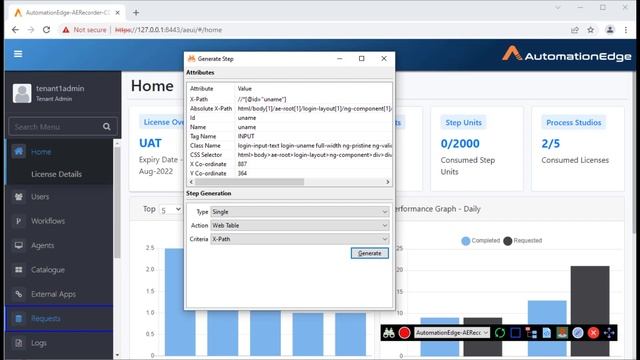Image resolution: width=640 pixels, height=360 pixels.
Task: Open a new browser tab with plus
Action: coord(136,13)
